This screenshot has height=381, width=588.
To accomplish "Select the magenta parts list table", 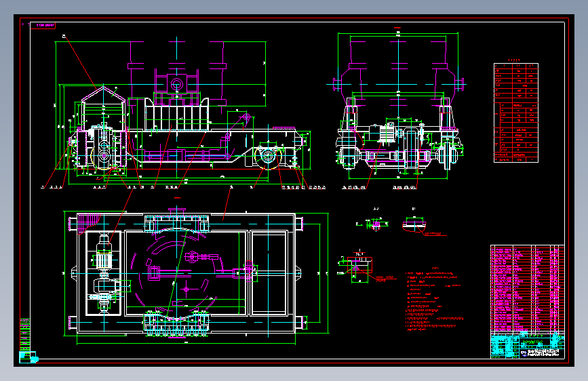I will point(527,288).
